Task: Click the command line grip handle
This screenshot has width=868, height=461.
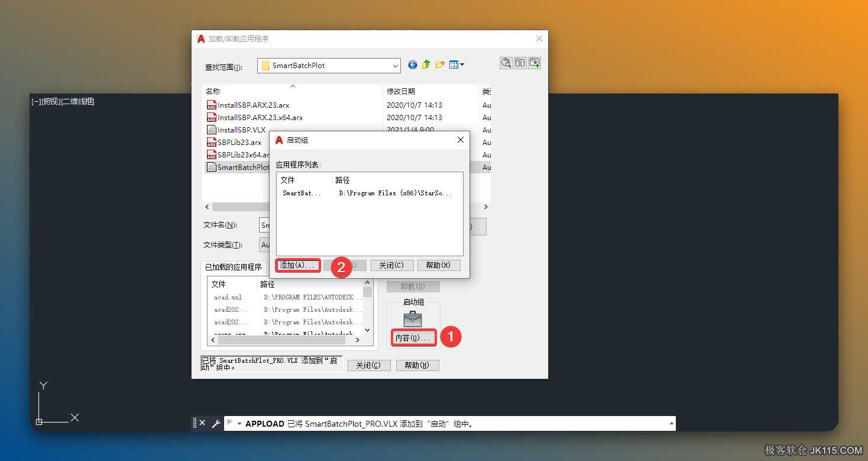Action: pos(195,423)
